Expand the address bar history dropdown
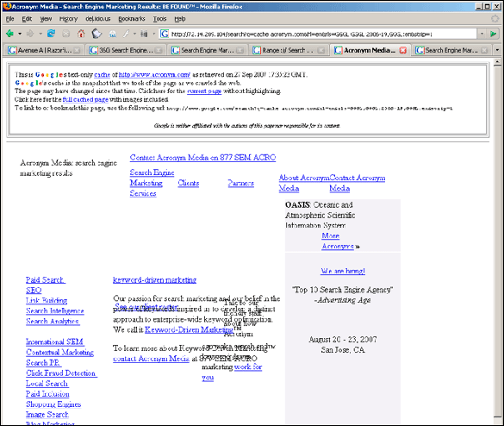Viewport: 504px width, 426px height. [x=482, y=34]
